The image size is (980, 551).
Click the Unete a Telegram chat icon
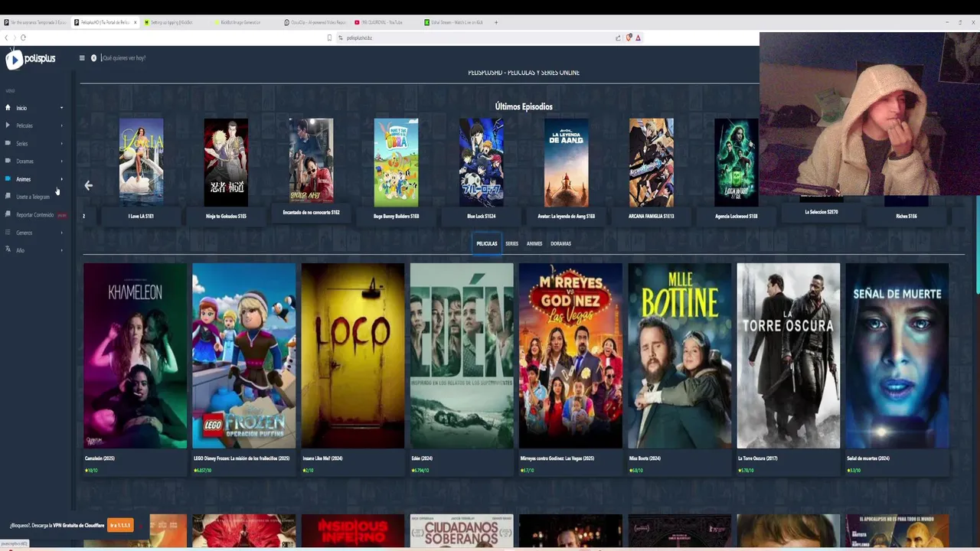(x=8, y=197)
